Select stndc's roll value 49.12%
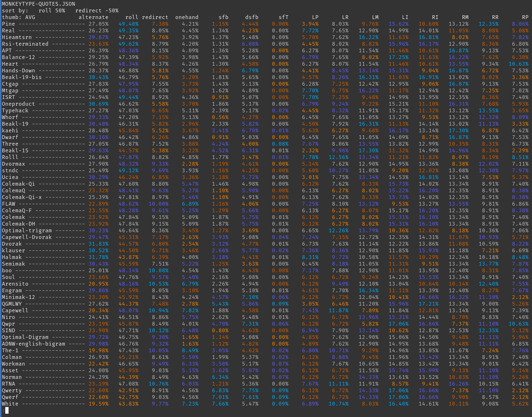Viewport: 532px width, 417px height. (129, 170)
